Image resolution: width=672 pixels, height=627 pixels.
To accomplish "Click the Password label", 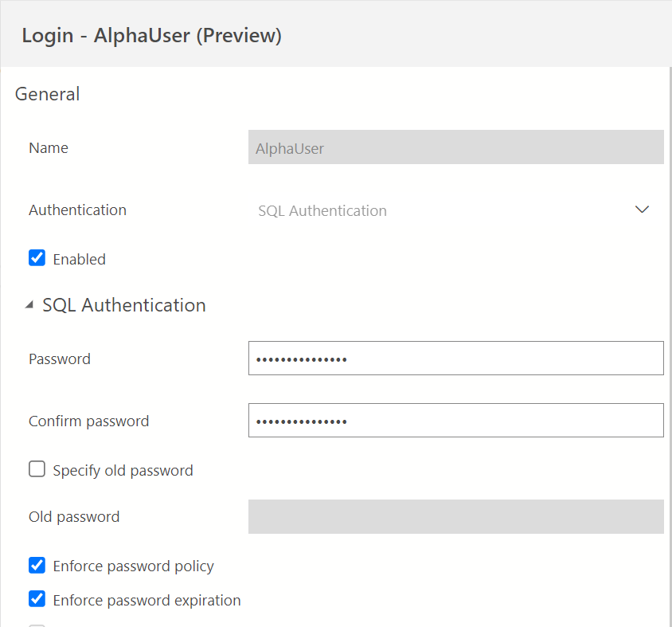I will pyautogui.click(x=59, y=359).
